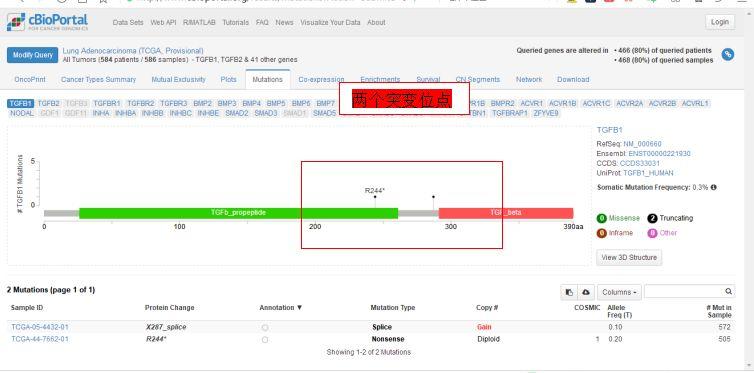Click the download mutations cloud icon

pyautogui.click(x=586, y=292)
